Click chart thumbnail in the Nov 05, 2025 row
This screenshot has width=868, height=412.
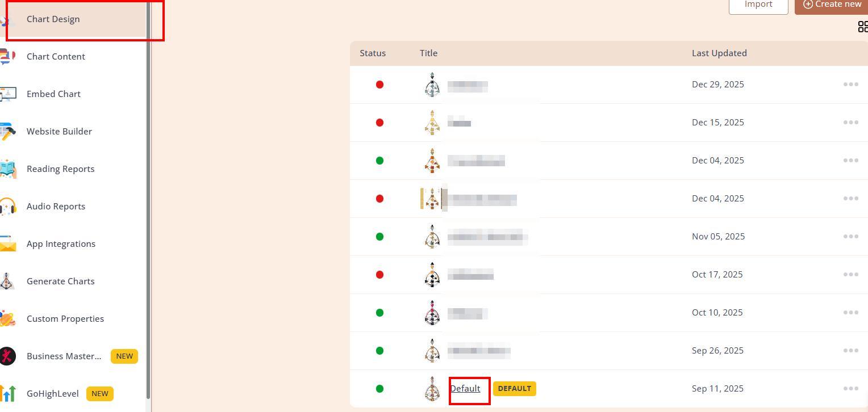(432, 237)
